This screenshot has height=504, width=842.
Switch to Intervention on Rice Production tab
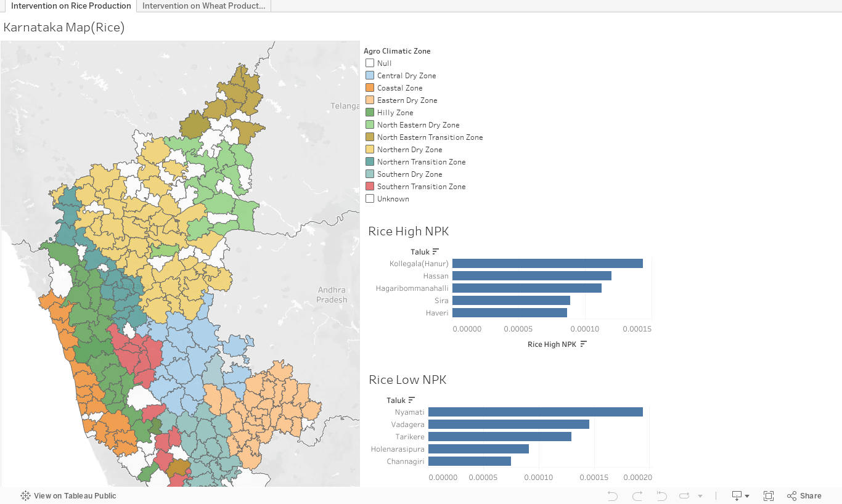click(71, 6)
